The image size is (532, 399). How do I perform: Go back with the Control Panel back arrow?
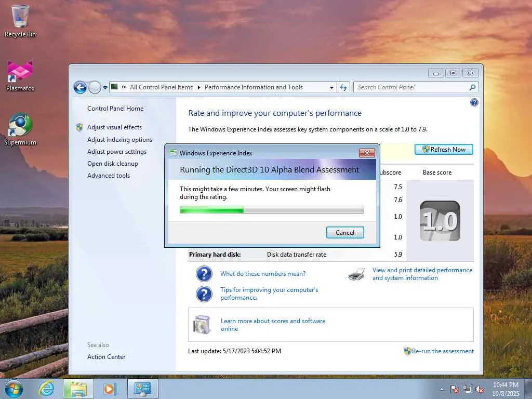[x=80, y=87]
